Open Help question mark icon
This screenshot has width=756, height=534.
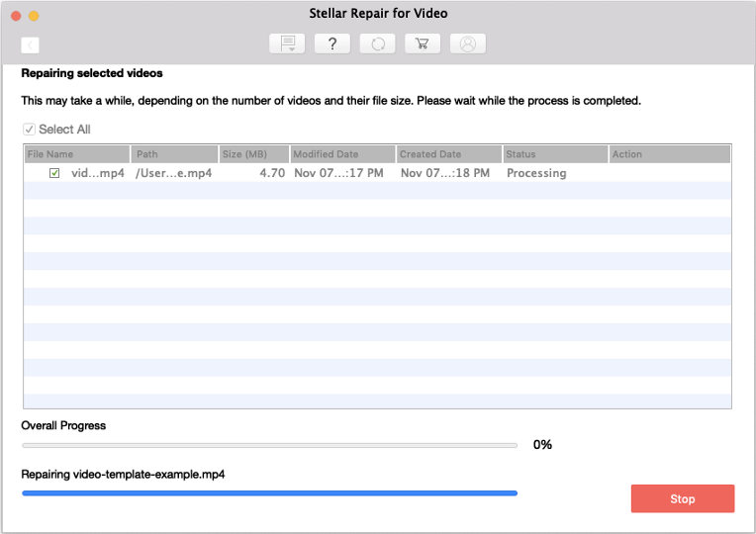pos(332,44)
